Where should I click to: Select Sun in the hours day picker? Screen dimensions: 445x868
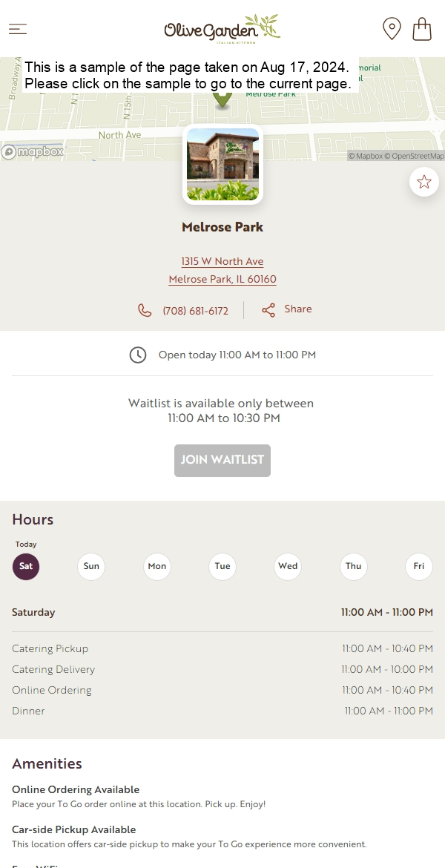pyautogui.click(x=91, y=566)
